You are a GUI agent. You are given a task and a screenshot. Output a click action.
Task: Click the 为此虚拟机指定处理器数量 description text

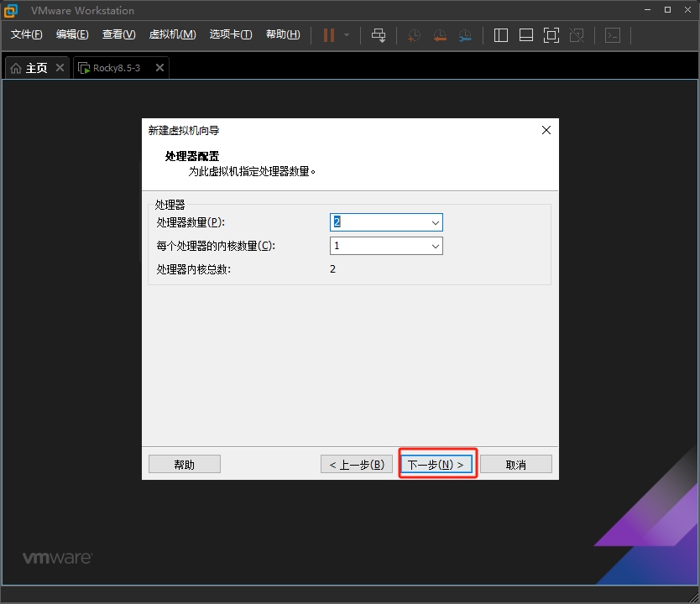252,171
